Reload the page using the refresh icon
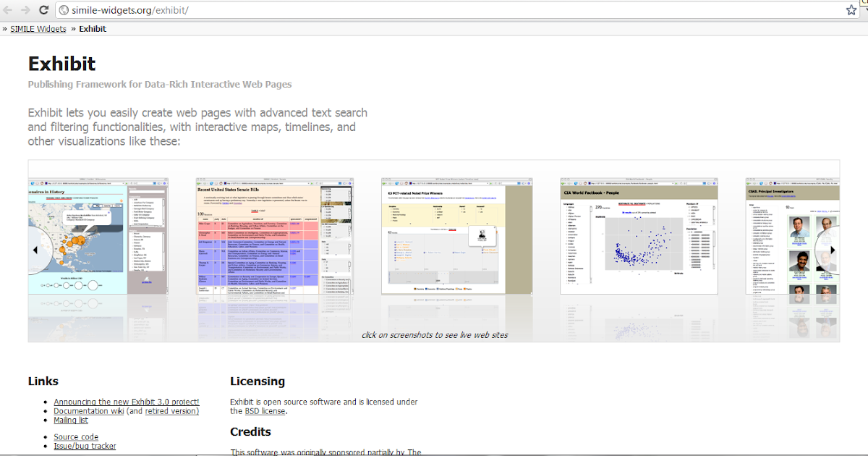868x456 pixels. pos(45,9)
